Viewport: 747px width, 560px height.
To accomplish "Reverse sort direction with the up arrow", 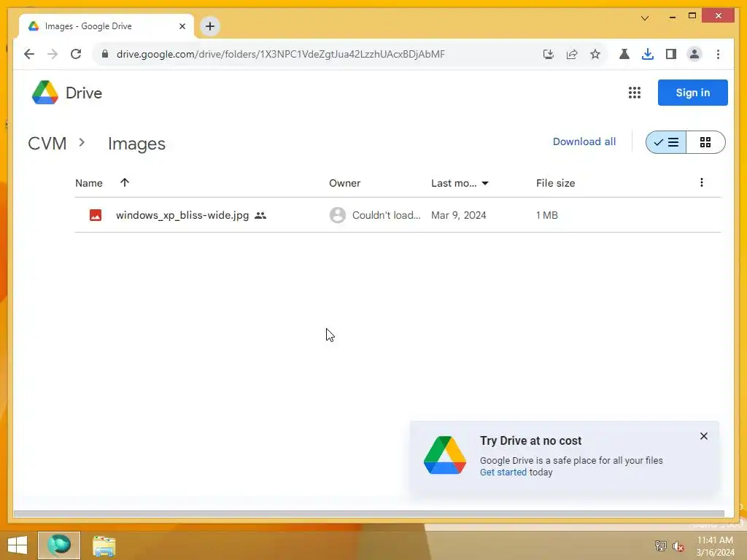I will [125, 182].
